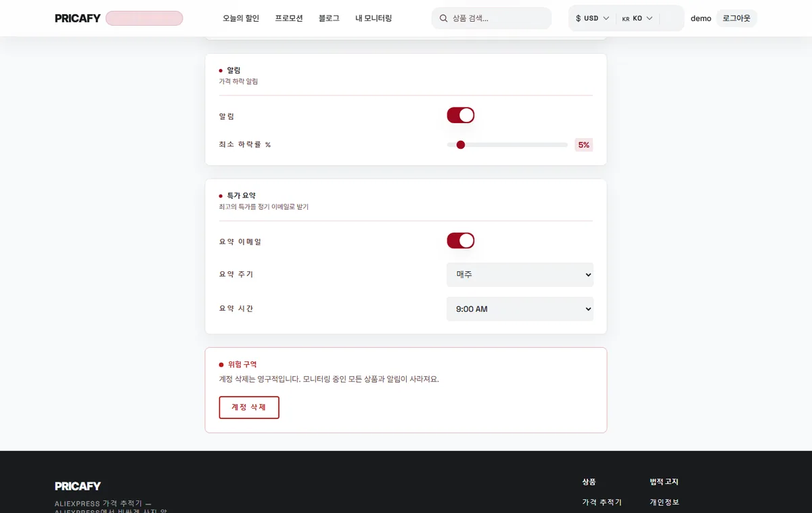This screenshot has height=513, width=812.
Task: Click the 요약 시간 label
Action: [236, 308]
